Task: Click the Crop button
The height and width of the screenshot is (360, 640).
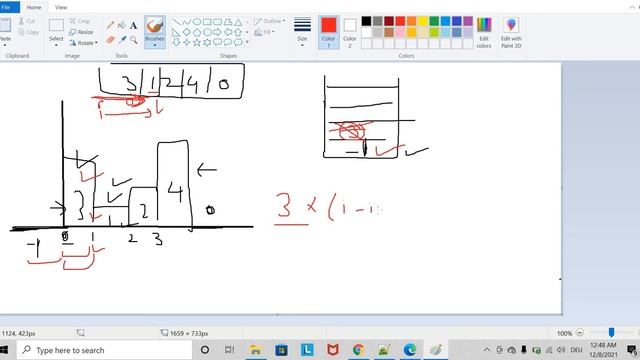Action: (x=80, y=21)
